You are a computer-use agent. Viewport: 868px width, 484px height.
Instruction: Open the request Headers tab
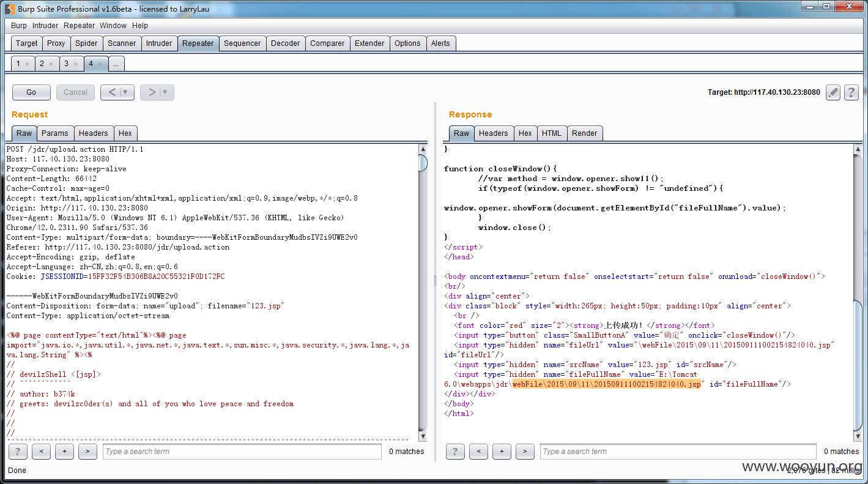pyautogui.click(x=94, y=133)
